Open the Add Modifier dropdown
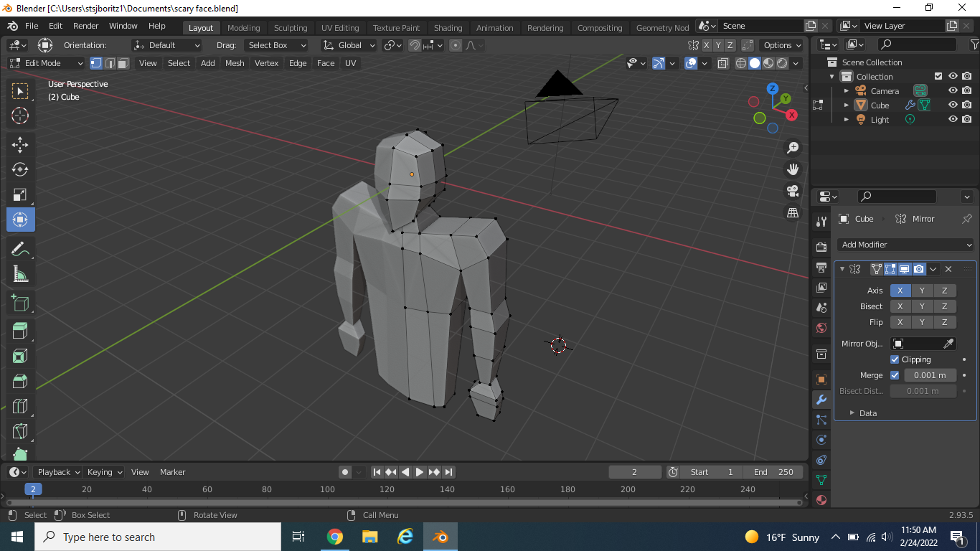 click(905, 245)
